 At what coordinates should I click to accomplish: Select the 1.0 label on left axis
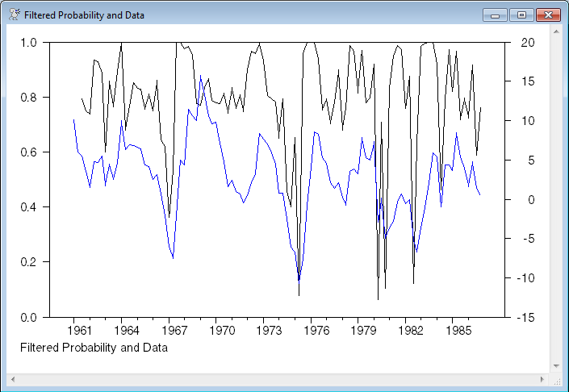pyautogui.click(x=29, y=43)
